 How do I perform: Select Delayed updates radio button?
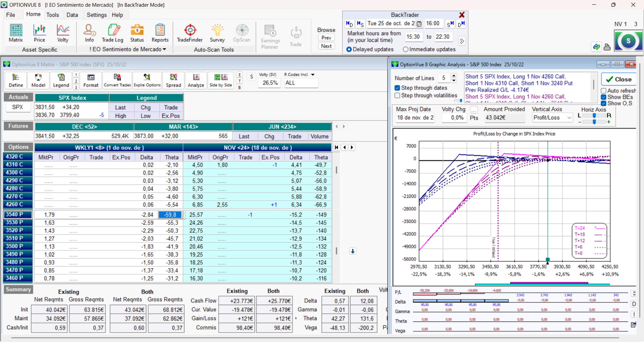349,50
